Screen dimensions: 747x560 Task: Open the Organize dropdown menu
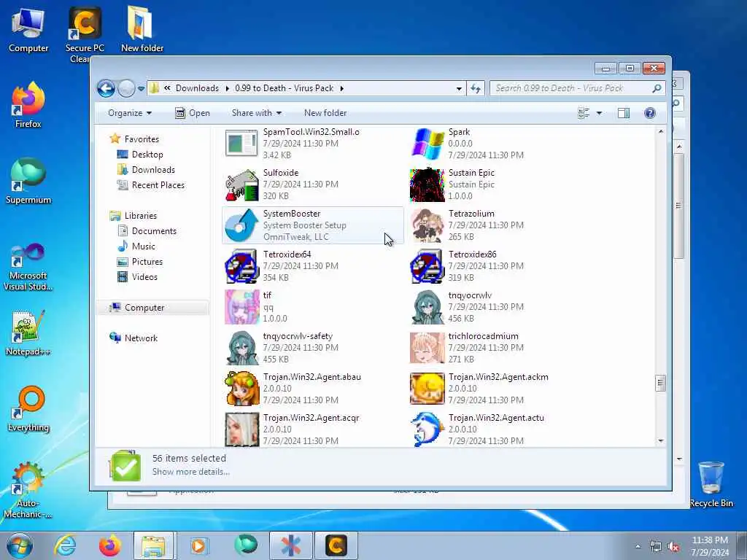130,113
